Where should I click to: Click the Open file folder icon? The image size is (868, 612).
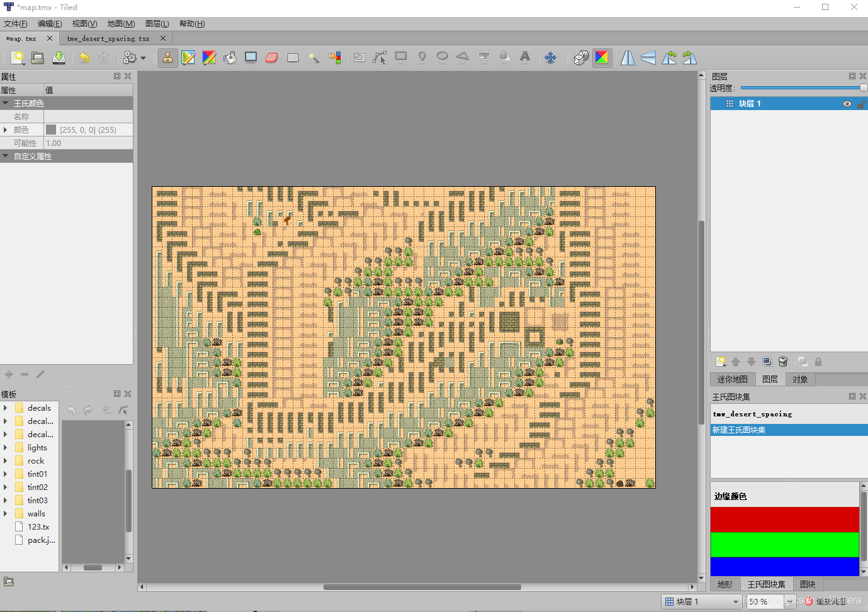coord(38,58)
